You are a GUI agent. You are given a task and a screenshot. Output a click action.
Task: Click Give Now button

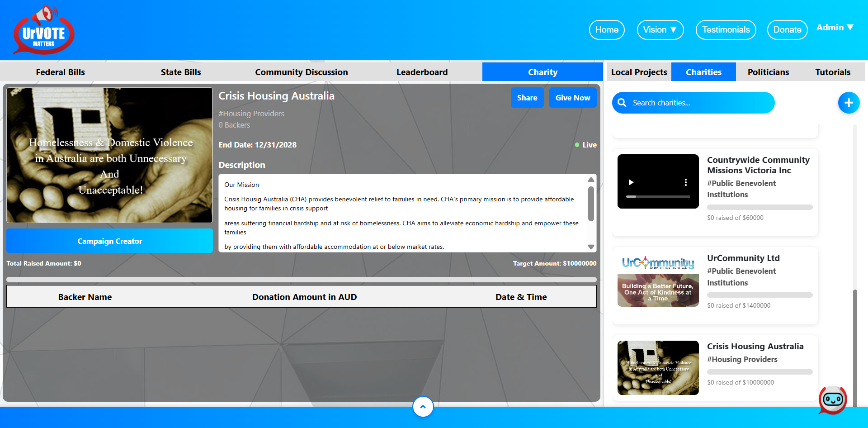(573, 98)
